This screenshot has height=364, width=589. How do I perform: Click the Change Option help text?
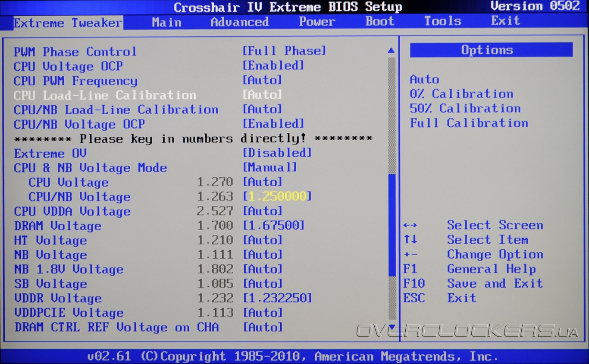click(495, 254)
